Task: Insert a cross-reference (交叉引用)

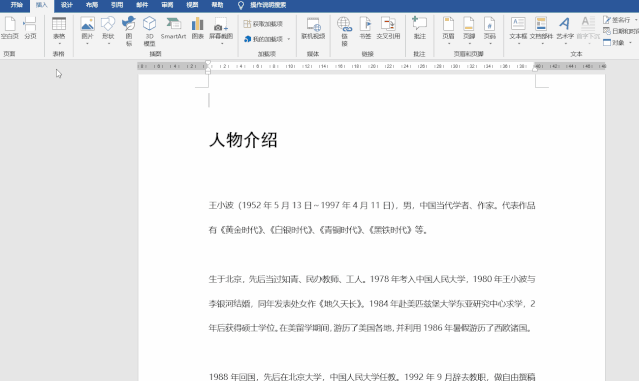Action: coord(388,28)
